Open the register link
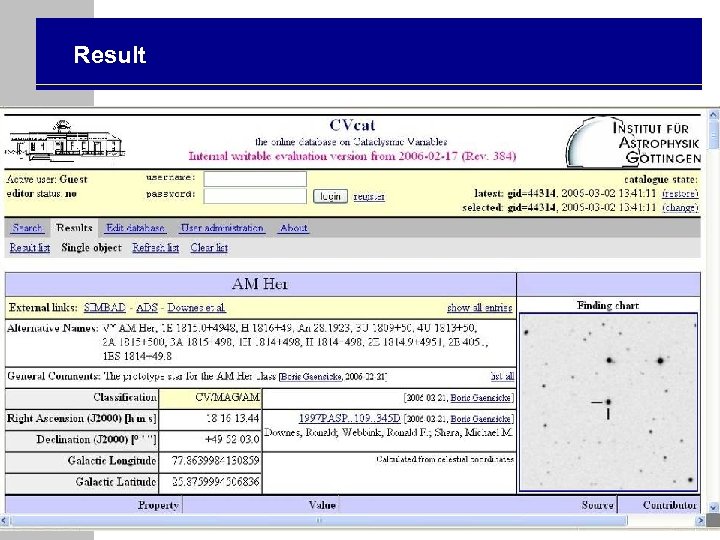The image size is (720, 540). pyautogui.click(x=369, y=197)
